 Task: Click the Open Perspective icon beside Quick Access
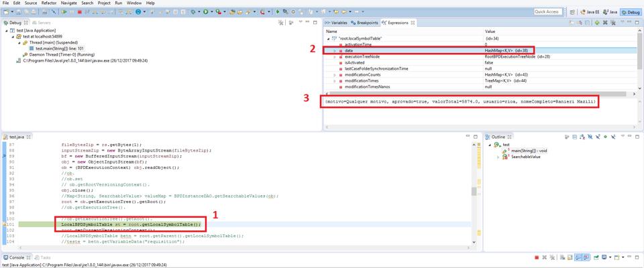[572, 12]
